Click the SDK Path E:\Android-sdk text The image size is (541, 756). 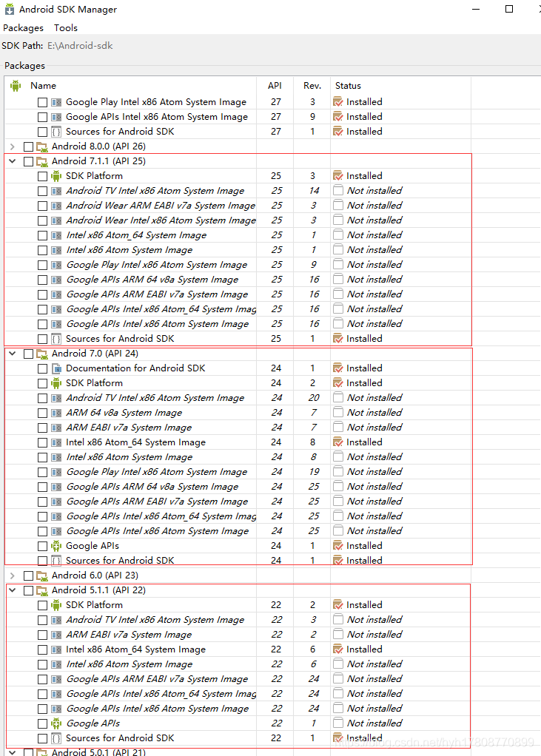80,46
